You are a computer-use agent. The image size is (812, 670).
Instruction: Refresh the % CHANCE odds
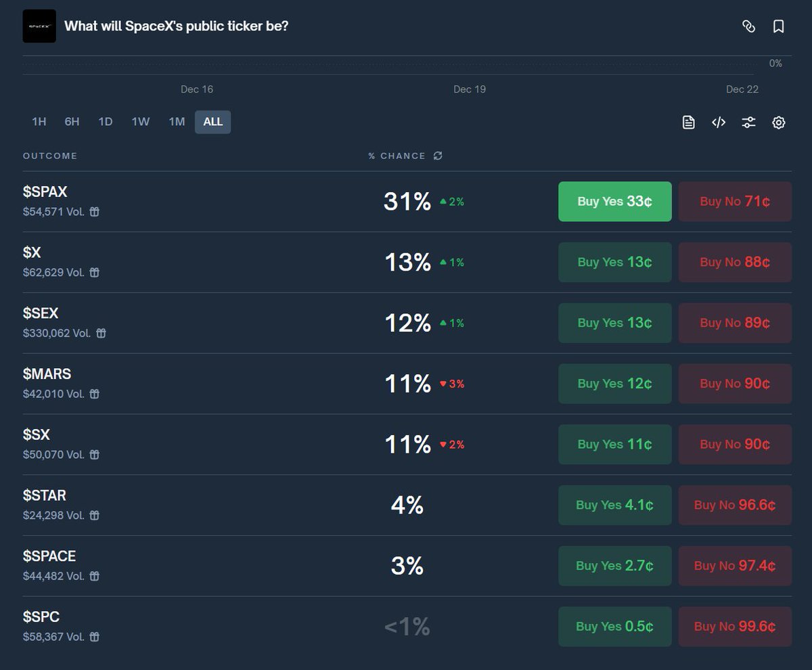(437, 156)
